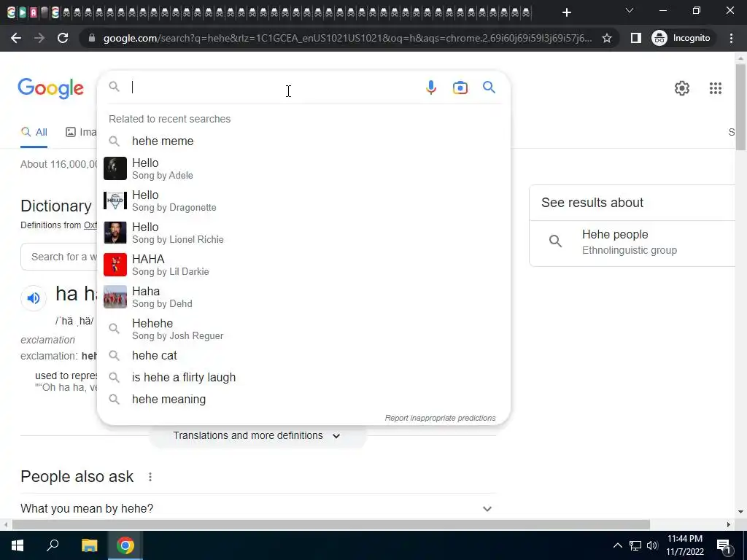Click the blue Google Search magnifier button
747x560 pixels.
pyautogui.click(x=489, y=87)
